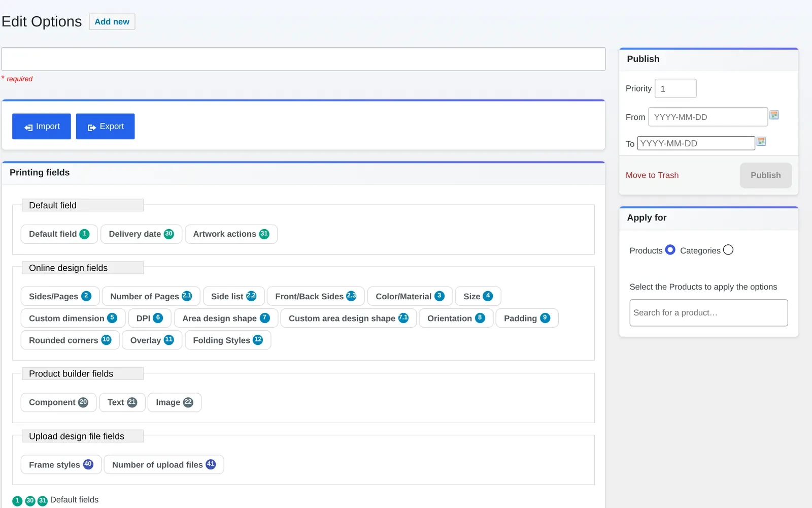This screenshot has height=508, width=812.
Task: Add the Default field option
Action: coord(59,234)
